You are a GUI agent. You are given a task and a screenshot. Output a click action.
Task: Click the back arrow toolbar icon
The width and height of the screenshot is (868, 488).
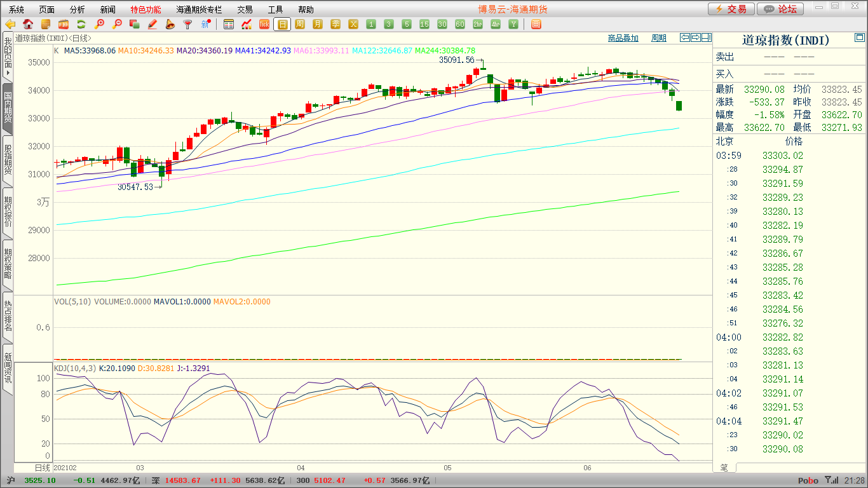point(10,24)
